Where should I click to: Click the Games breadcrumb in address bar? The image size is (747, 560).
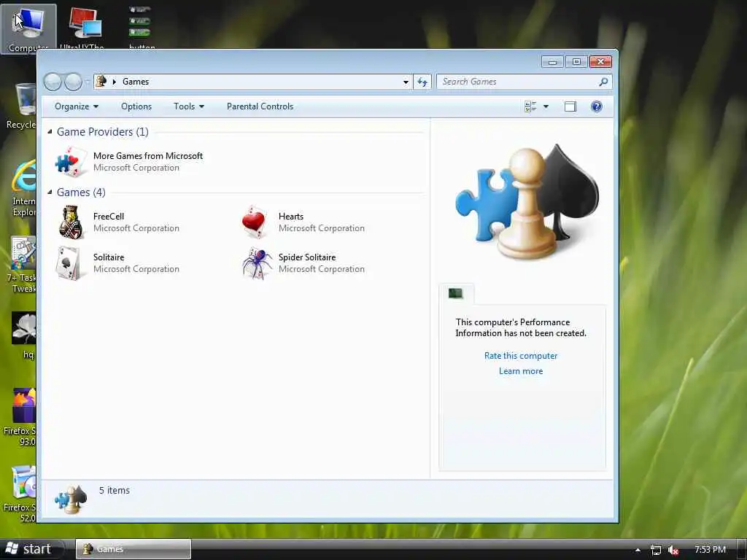click(136, 82)
